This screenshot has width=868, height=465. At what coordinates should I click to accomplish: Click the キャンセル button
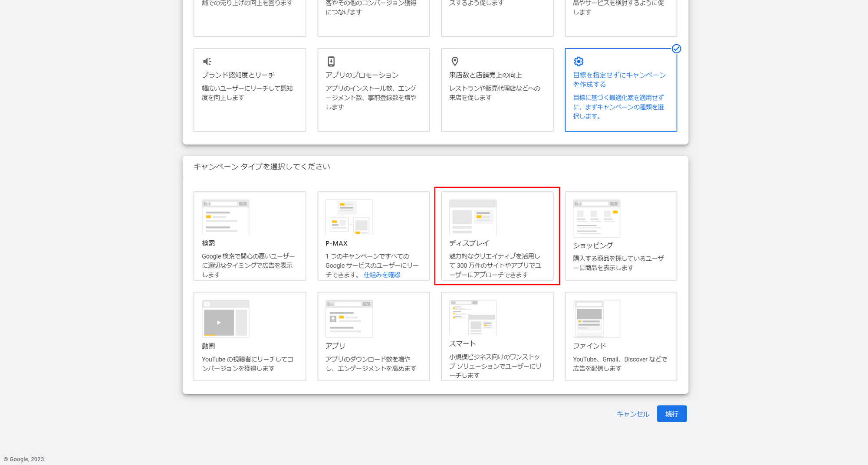tap(633, 414)
